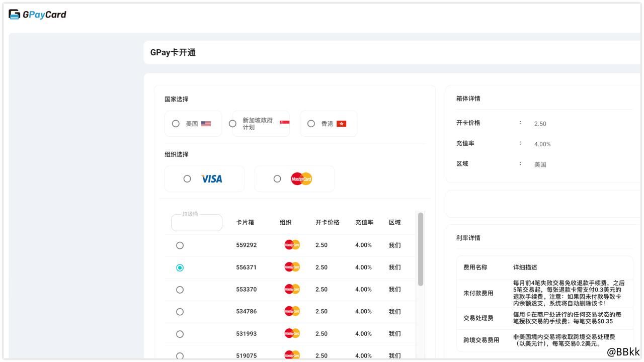This screenshot has width=644, height=362.
Task: Click the Singapore flag icon
Action: [x=285, y=123]
